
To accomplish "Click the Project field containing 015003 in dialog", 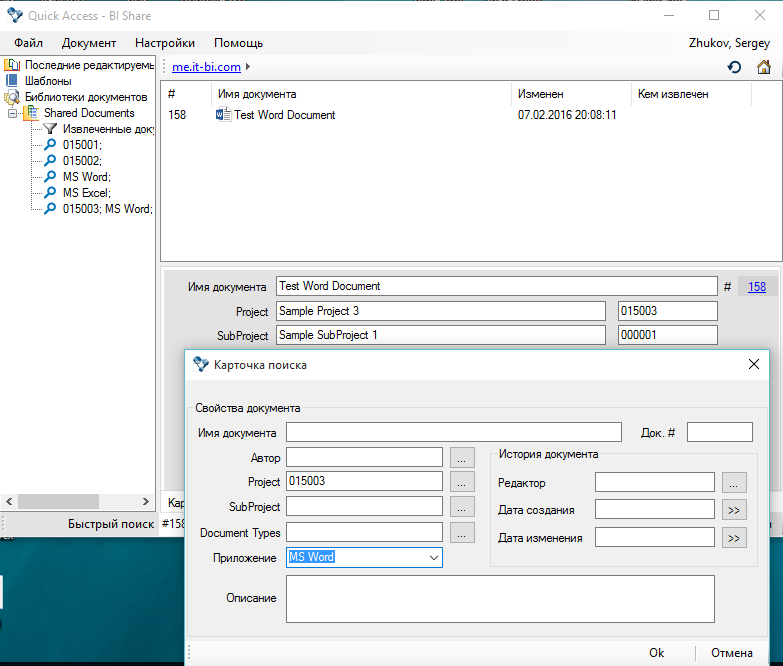I will 364,481.
